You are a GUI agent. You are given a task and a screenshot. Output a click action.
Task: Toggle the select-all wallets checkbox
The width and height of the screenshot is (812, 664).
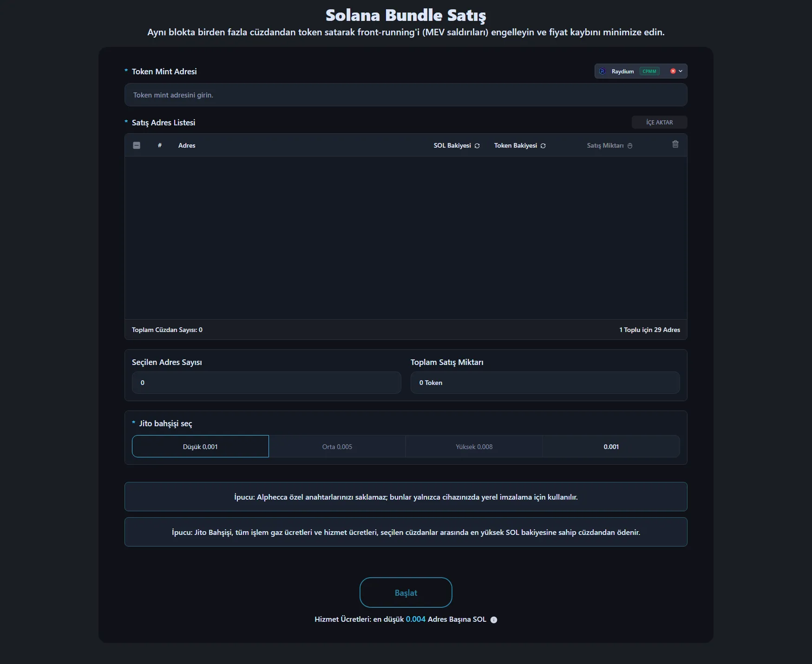[x=137, y=145]
